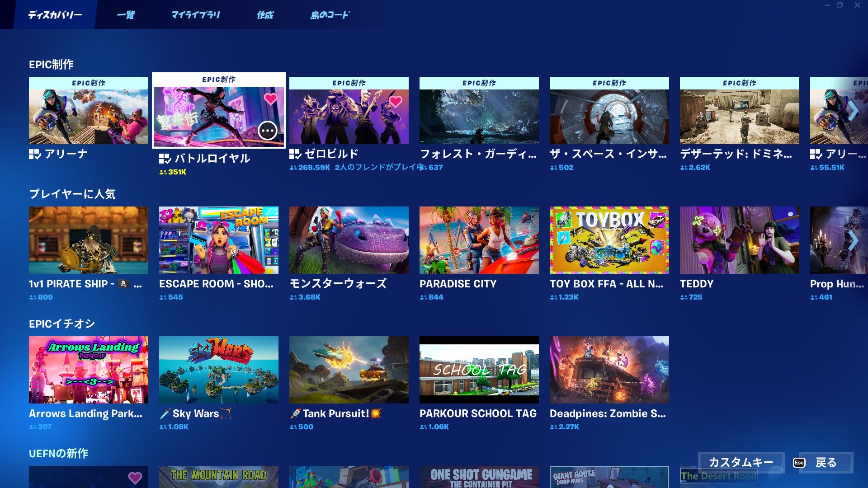Click the 2.27K count under Deadpines
Screen dimensions: 868x488
click(x=564, y=427)
